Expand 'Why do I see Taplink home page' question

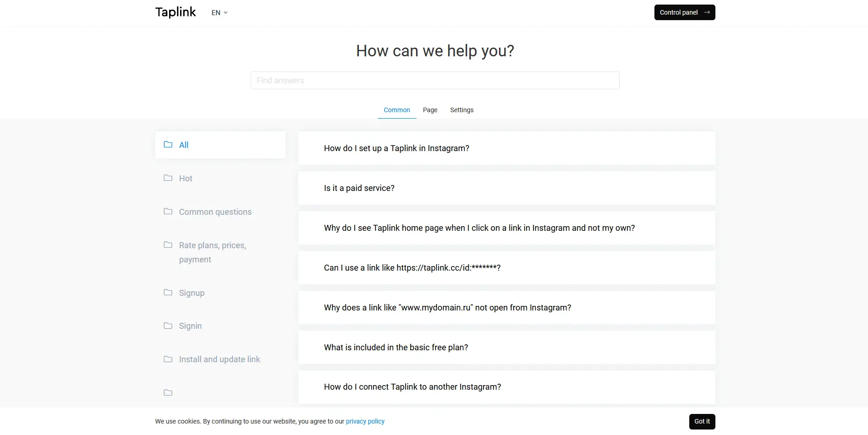coord(506,228)
